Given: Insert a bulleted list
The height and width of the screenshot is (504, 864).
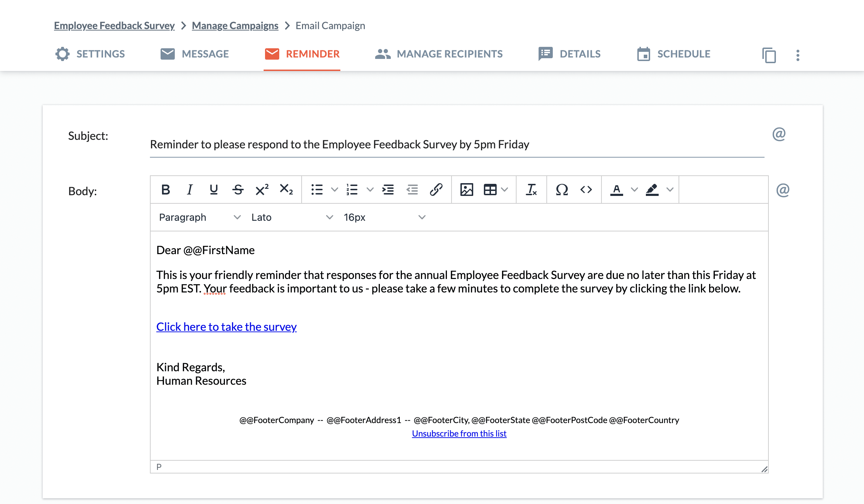Looking at the screenshot, I should pyautogui.click(x=317, y=190).
